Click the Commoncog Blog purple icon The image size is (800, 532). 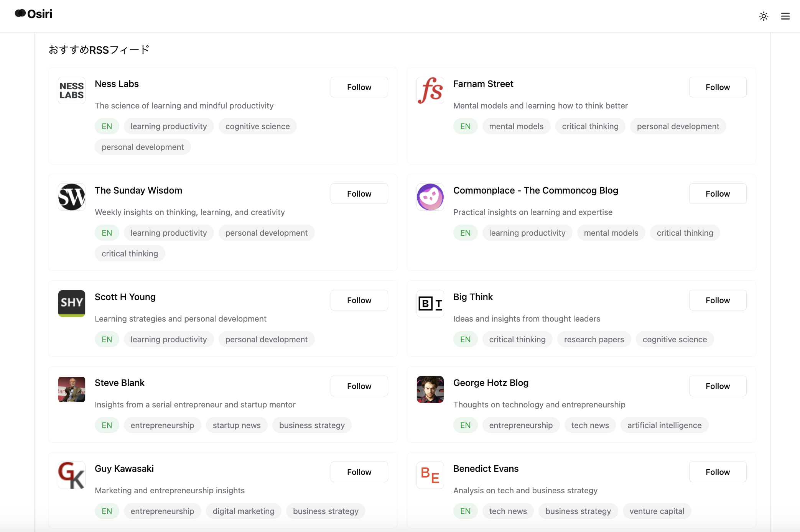[430, 197]
